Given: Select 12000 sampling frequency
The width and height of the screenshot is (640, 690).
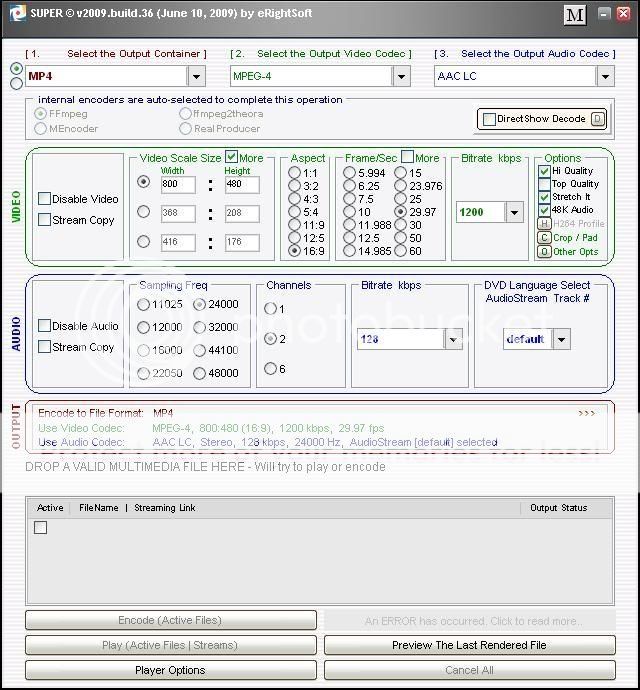Looking at the screenshot, I should coord(143,327).
